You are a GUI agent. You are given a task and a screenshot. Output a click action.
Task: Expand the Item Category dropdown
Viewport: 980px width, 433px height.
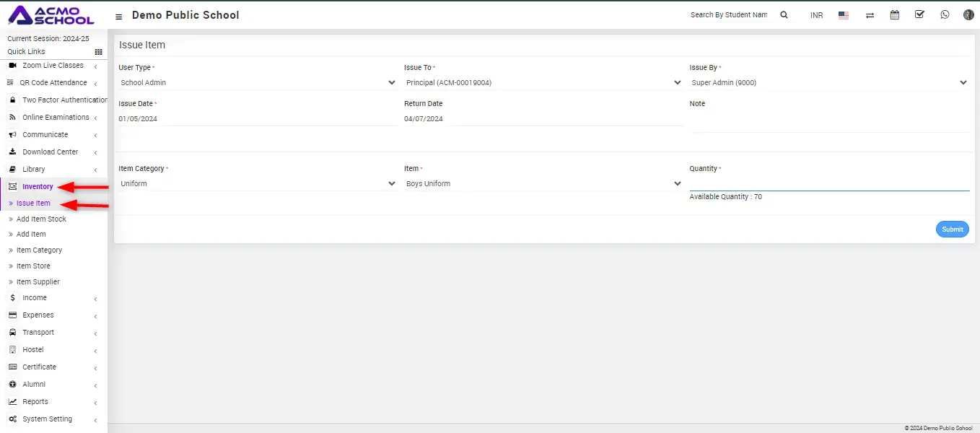pos(258,184)
